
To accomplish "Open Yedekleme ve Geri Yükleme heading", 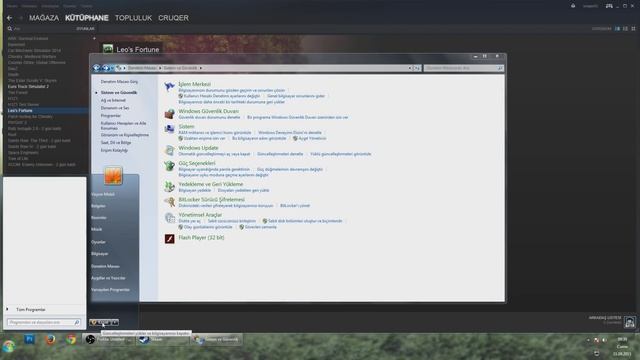I will click(211, 184).
